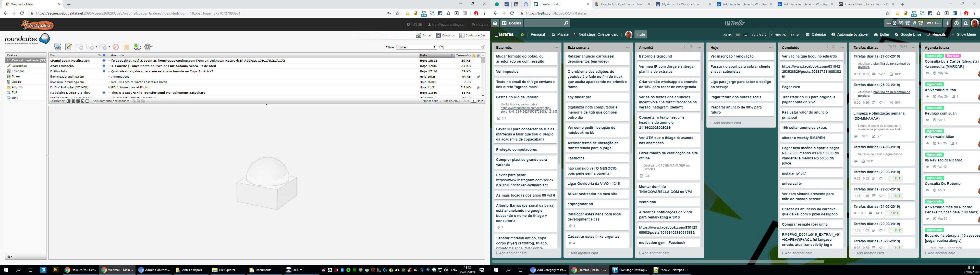
Task: Open Trello notifications bell
Action: coord(965,23)
